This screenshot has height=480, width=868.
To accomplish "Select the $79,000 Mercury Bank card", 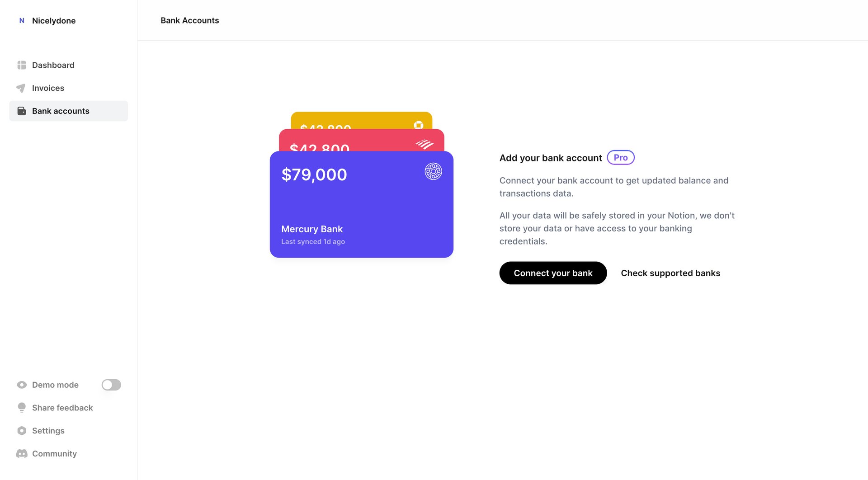I will [361, 203].
